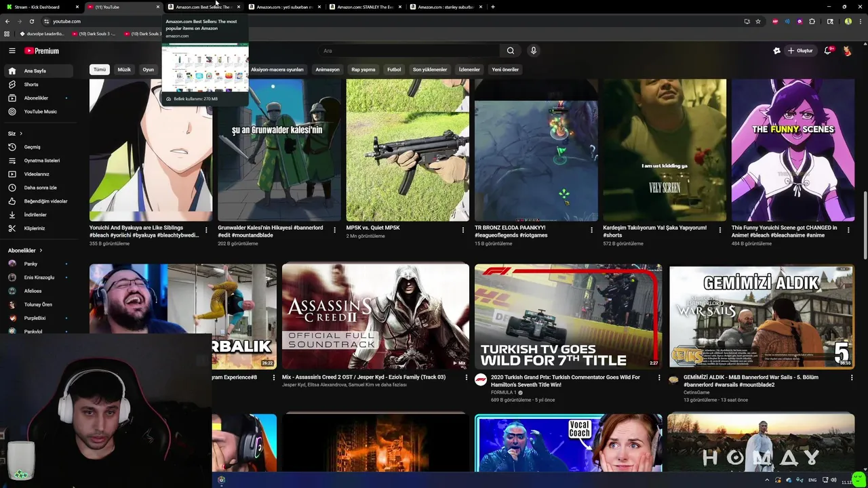Open options for GEMİMİZİ ALDIK video
The width and height of the screenshot is (868, 488).
[852, 378]
